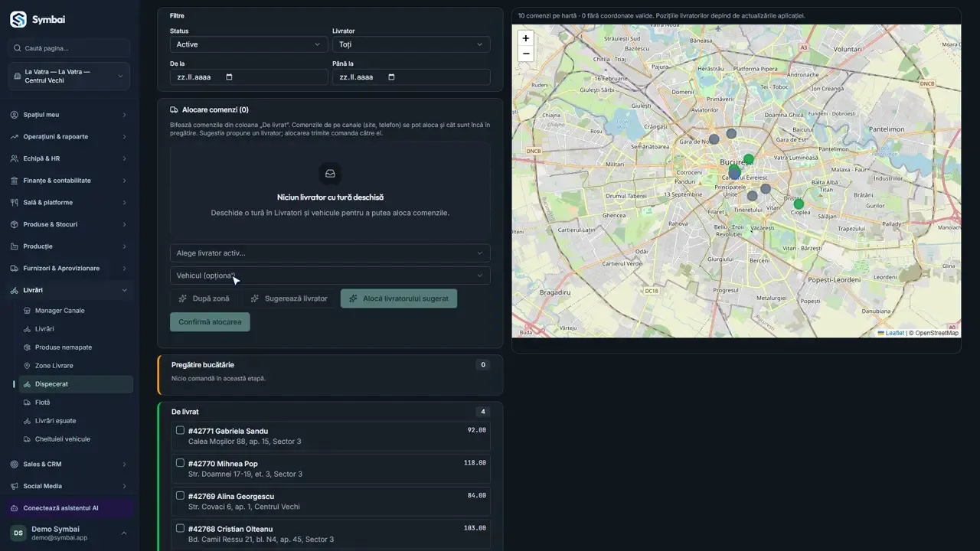Viewport: 980px width, 551px height.
Task: Select order #42770 Mihnea Pop checkbox
Action: coord(180,463)
